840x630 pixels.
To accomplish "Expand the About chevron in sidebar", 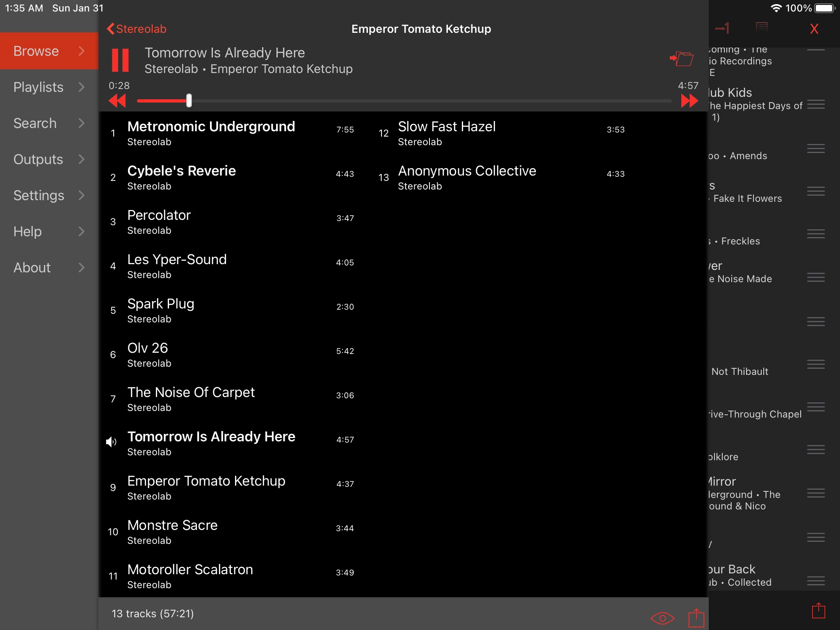I will pyautogui.click(x=82, y=267).
